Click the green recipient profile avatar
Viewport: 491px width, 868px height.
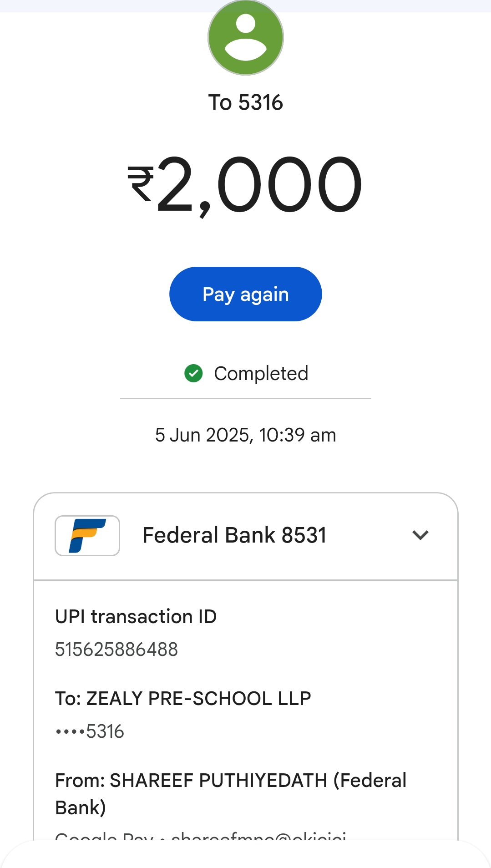point(246,37)
